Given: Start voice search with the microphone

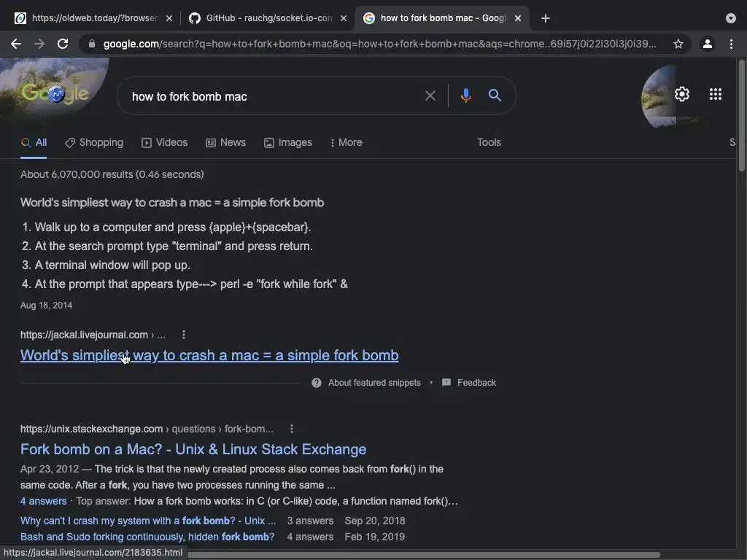Looking at the screenshot, I should (466, 96).
